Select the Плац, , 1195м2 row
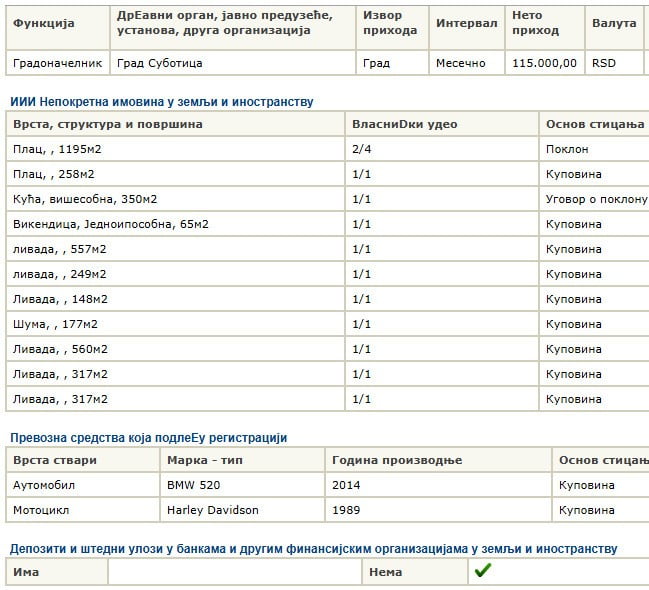The height and width of the screenshot is (590, 649). tap(327, 149)
